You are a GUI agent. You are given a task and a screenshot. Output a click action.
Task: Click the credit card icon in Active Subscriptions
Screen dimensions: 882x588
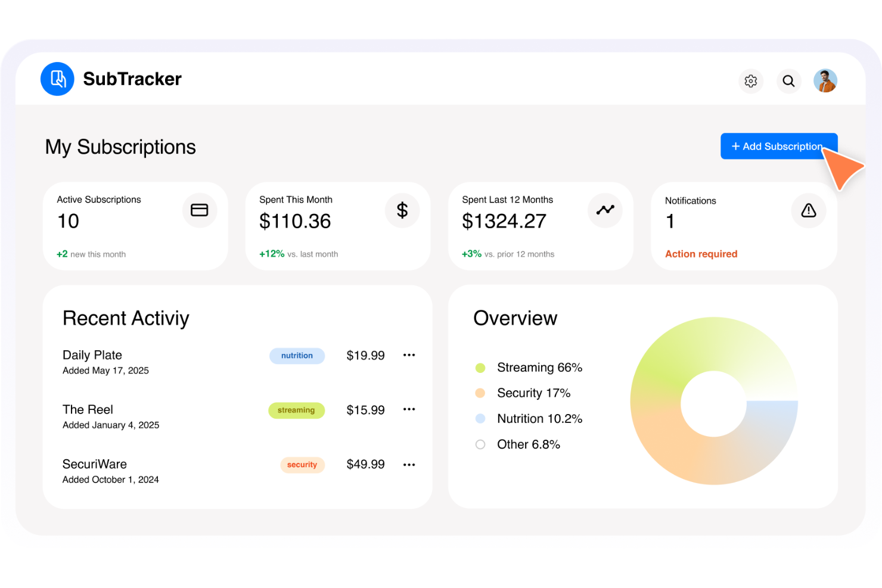pyautogui.click(x=199, y=210)
